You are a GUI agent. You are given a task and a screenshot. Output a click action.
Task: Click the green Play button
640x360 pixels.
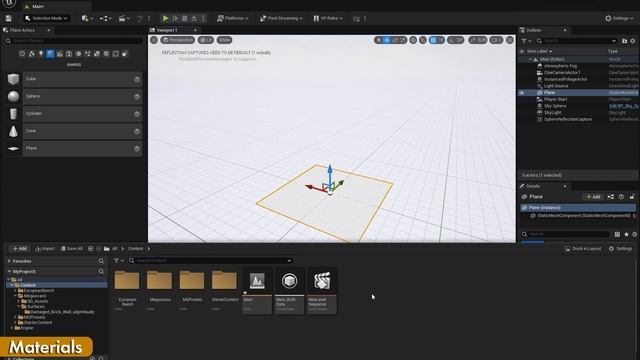[165, 18]
